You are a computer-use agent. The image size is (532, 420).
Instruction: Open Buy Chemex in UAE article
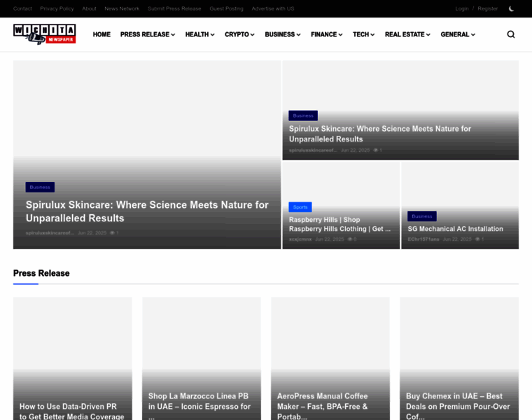click(458, 406)
